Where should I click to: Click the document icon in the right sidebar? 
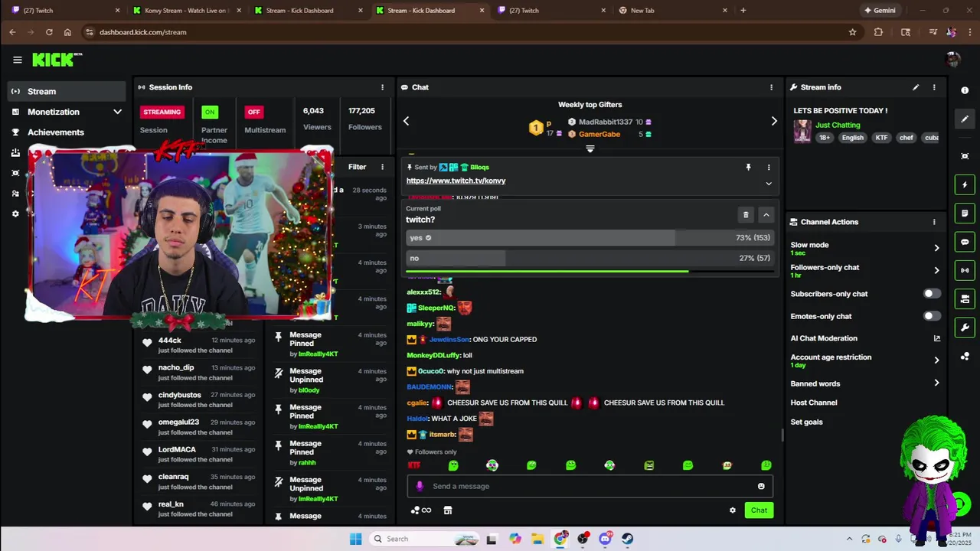(965, 213)
